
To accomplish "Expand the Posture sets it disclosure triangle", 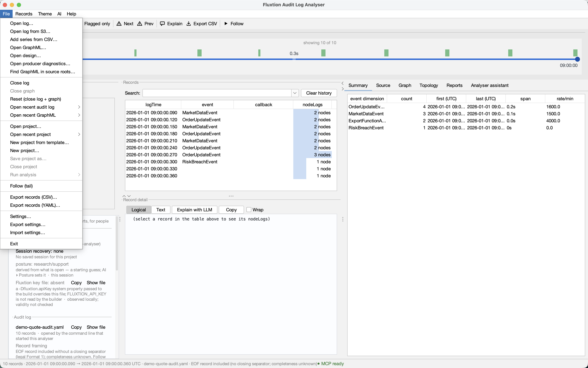I will (17, 275).
